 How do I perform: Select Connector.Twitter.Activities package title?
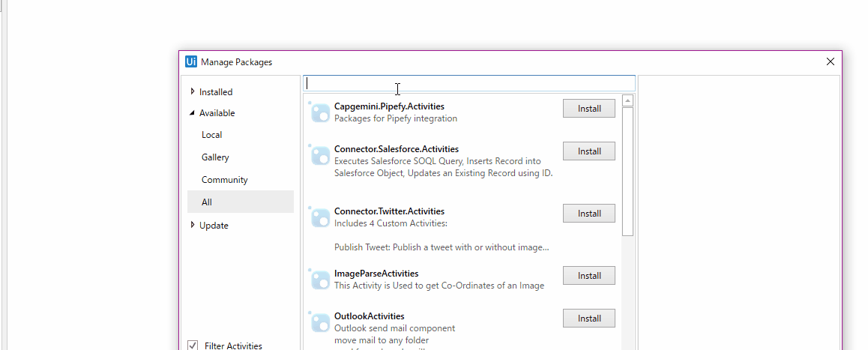[389, 211]
